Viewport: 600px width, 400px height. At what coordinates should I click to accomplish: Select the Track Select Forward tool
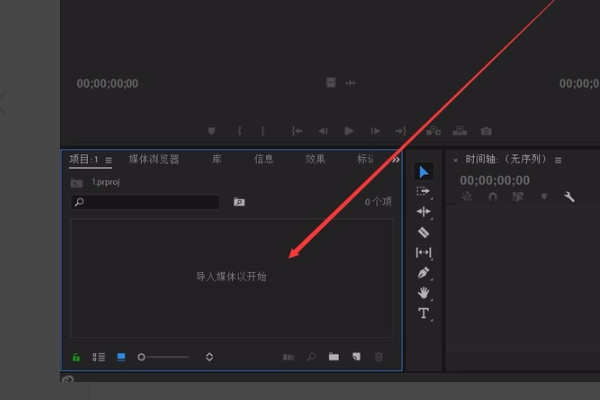[423, 191]
